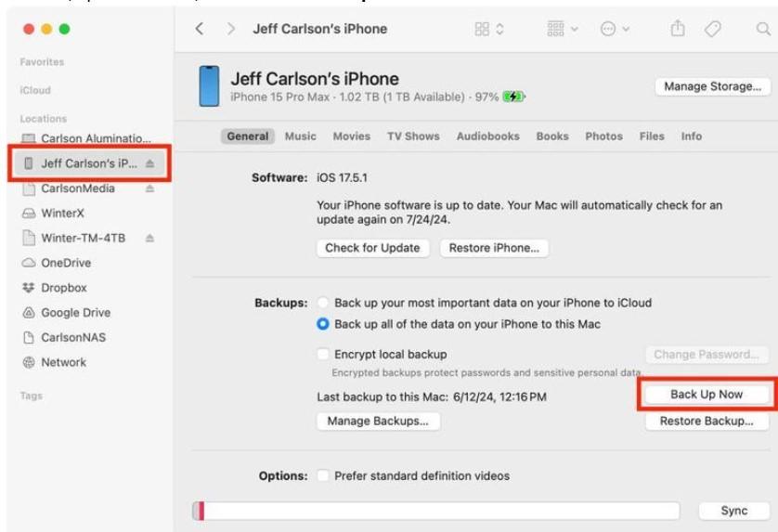Image resolution: width=778 pixels, height=532 pixels.
Task: Open the ellipsis action menu dropdown
Action: [615, 29]
